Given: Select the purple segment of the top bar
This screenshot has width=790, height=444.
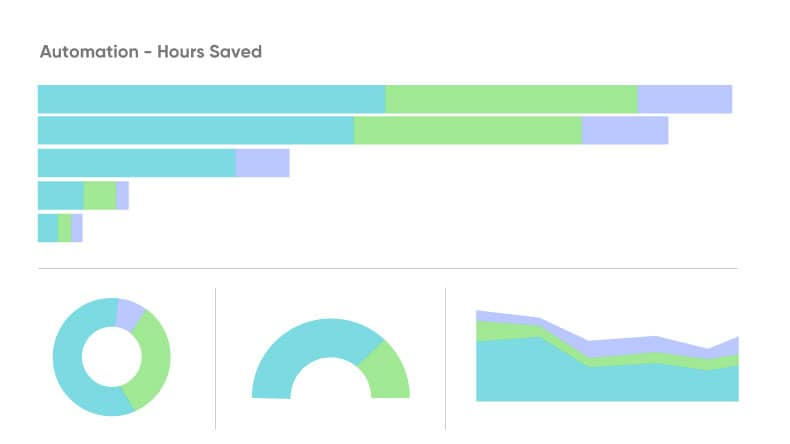Looking at the screenshot, I should (x=684, y=99).
